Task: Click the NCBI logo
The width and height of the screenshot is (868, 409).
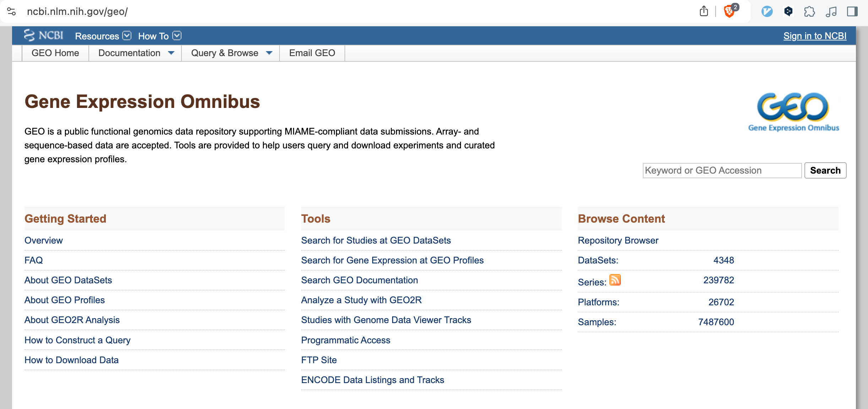Action: pos(43,36)
